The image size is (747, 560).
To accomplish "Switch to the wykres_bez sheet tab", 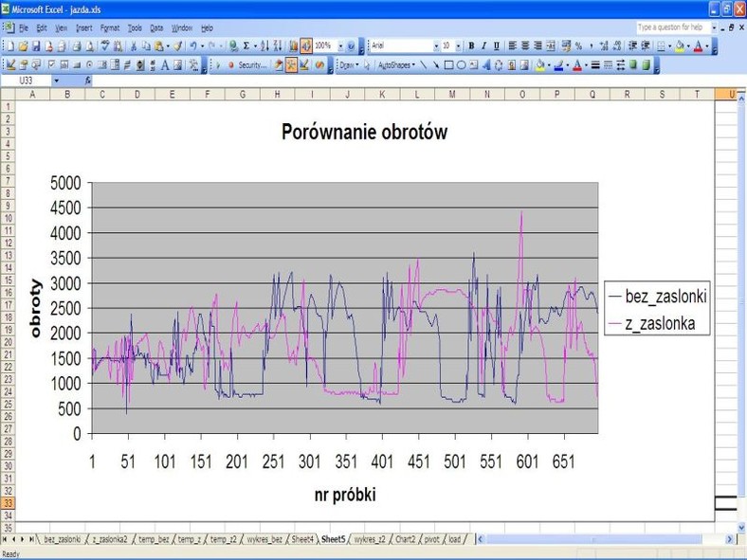I will click(264, 539).
